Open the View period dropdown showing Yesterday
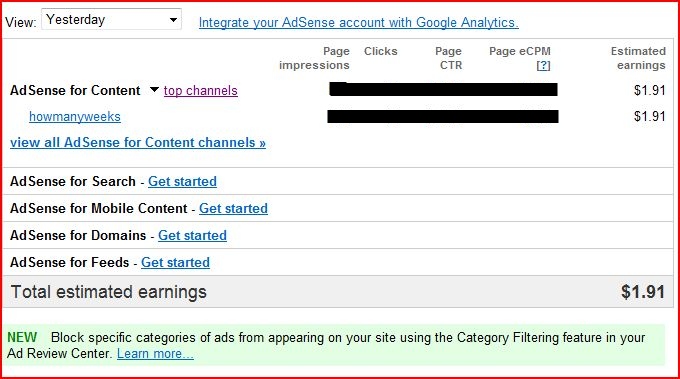 tap(111, 20)
